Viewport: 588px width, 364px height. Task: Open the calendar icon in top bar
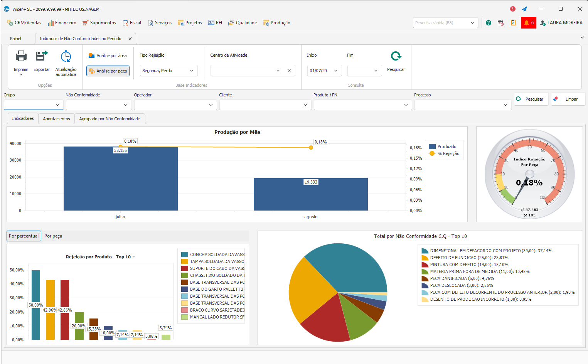pyautogui.click(x=500, y=23)
